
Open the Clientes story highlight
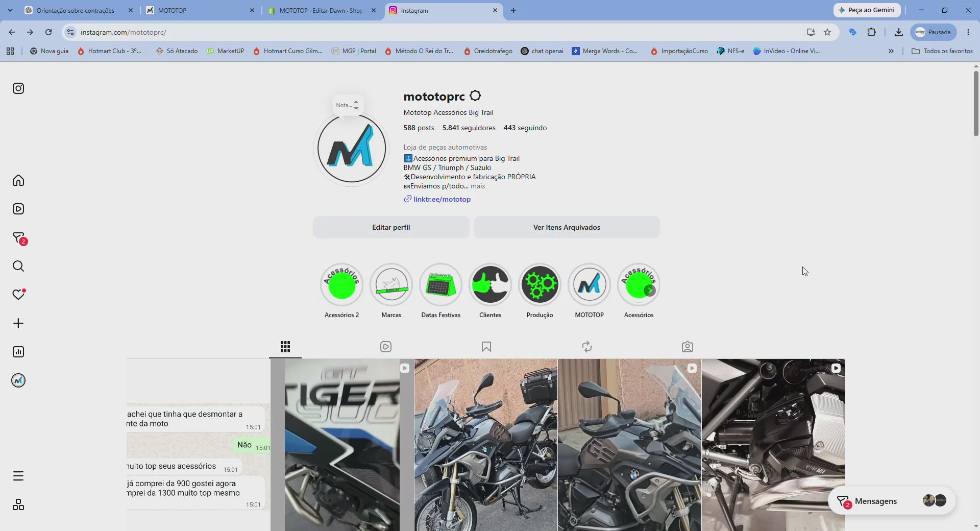click(x=491, y=285)
